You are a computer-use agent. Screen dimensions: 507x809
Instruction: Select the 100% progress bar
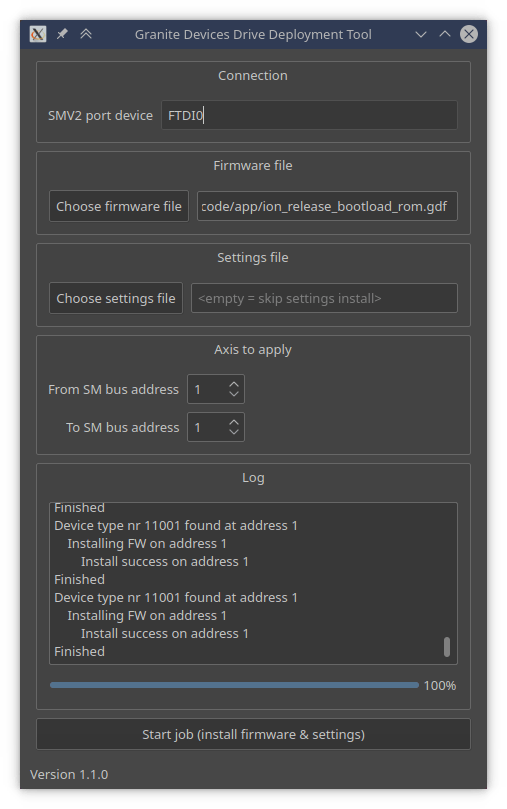pyautogui.click(x=234, y=685)
